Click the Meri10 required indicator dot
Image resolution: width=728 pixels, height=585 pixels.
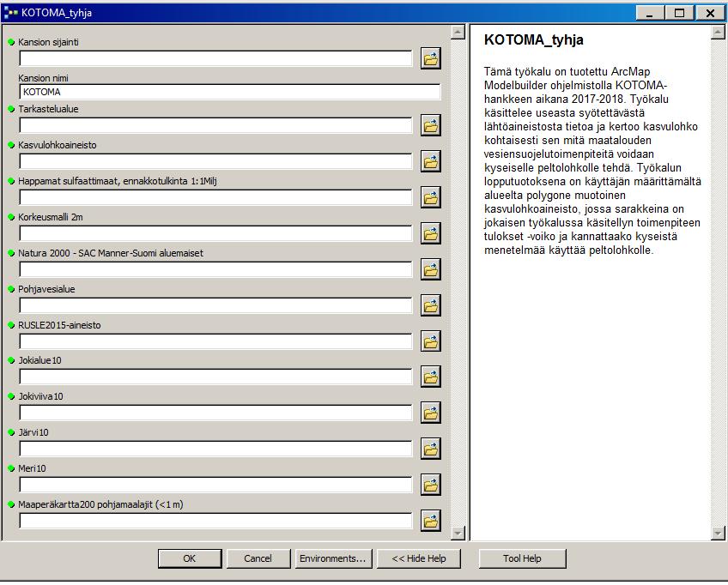(12, 468)
